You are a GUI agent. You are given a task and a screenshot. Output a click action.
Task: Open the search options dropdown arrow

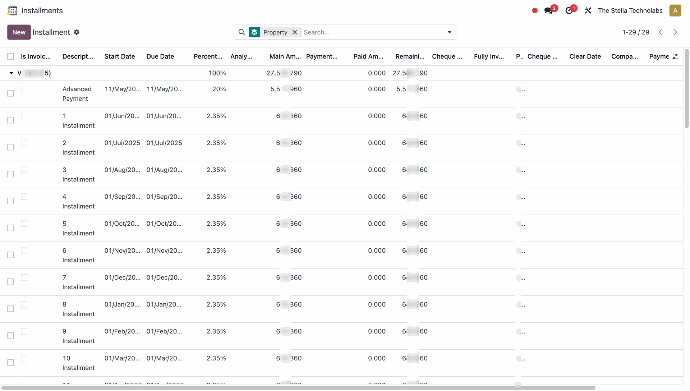[x=449, y=32]
